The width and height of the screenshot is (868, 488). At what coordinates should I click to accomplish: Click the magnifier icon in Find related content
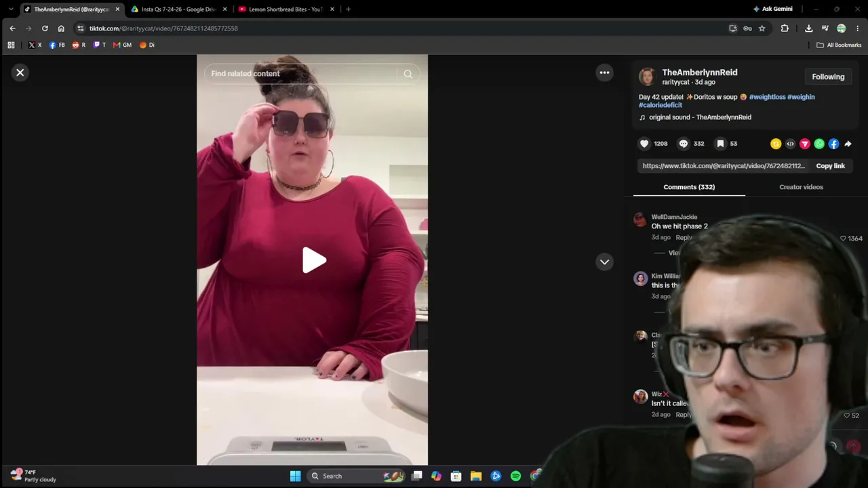coord(408,74)
